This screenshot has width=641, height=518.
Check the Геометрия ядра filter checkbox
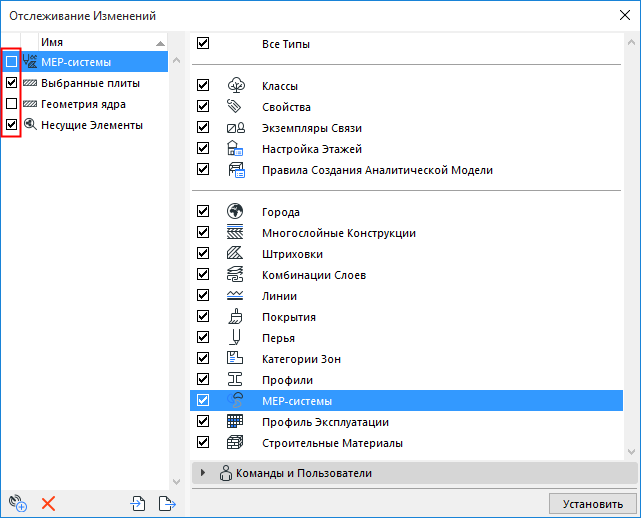coord(11,103)
